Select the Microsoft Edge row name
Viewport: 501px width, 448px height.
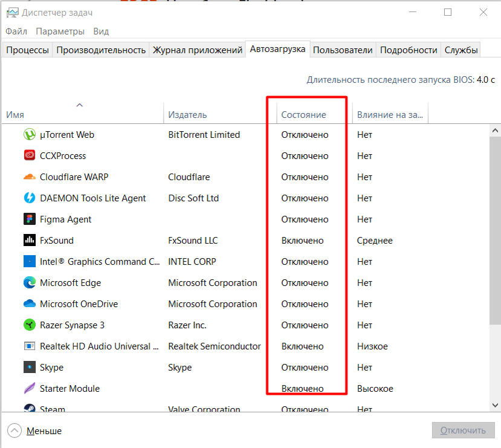coord(70,283)
